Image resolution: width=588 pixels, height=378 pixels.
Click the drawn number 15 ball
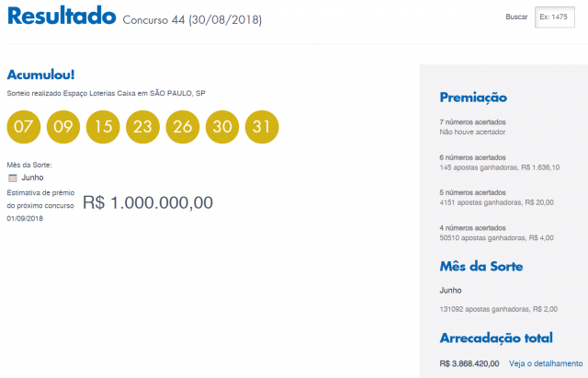[x=103, y=127]
